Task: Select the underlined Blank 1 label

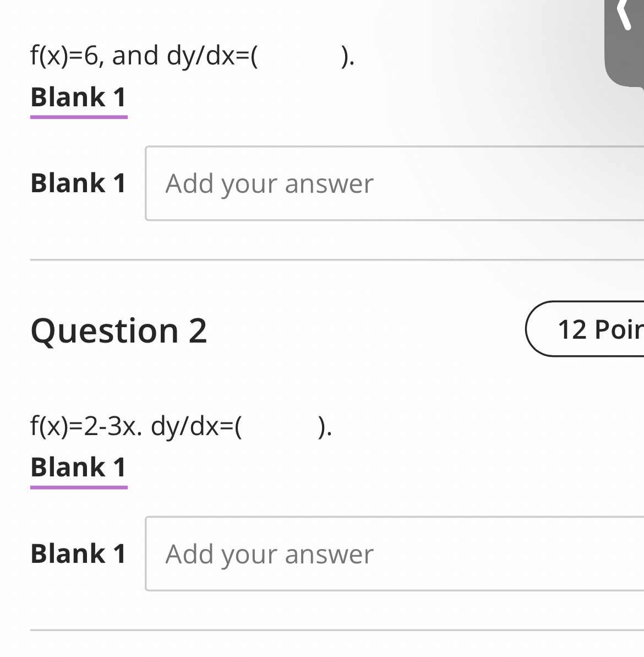Action: [78, 97]
